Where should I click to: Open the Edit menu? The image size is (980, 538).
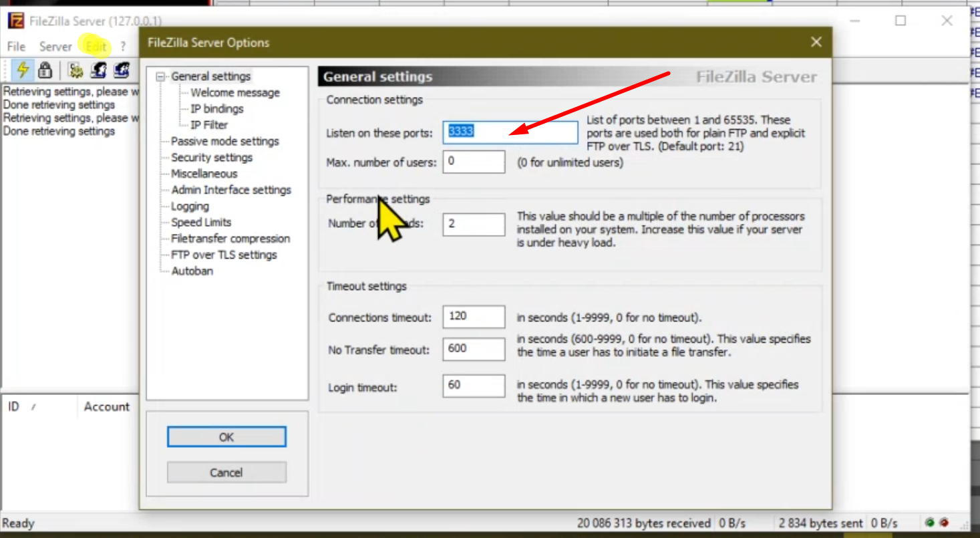pos(96,46)
